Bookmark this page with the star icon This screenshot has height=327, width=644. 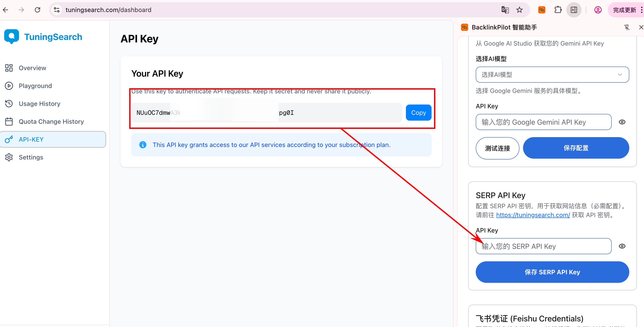(x=519, y=10)
